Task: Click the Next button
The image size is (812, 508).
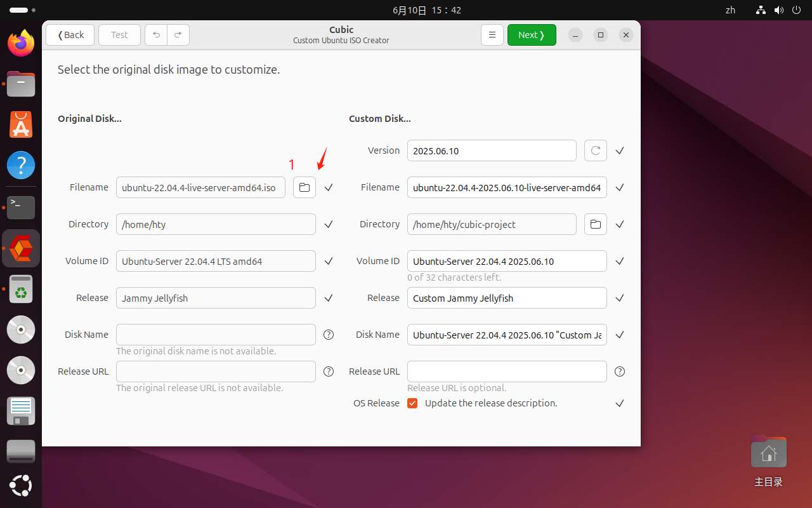Action: (x=532, y=35)
